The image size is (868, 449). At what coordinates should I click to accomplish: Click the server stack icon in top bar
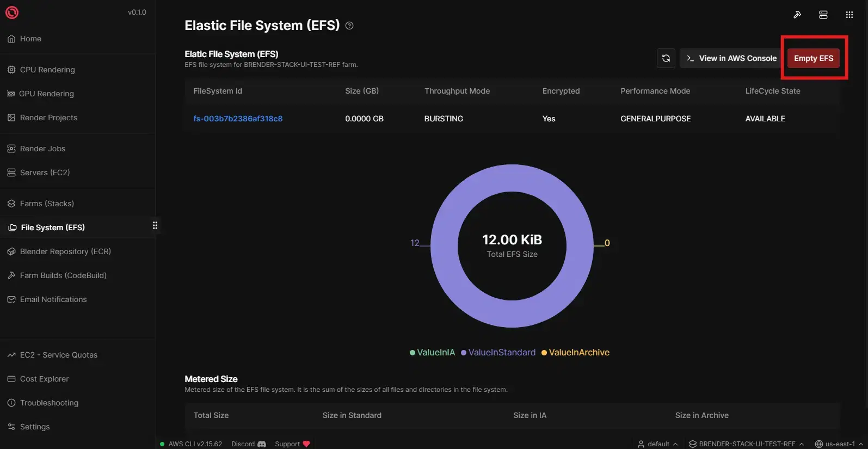pos(823,15)
